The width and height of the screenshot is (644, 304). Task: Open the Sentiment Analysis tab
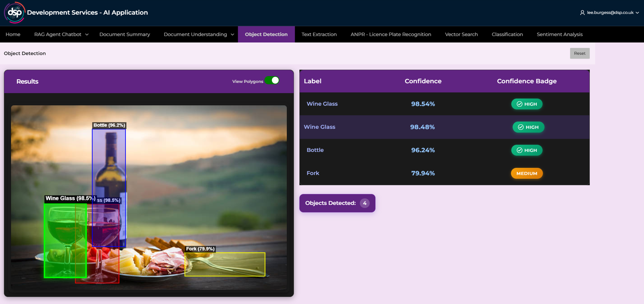coord(559,35)
